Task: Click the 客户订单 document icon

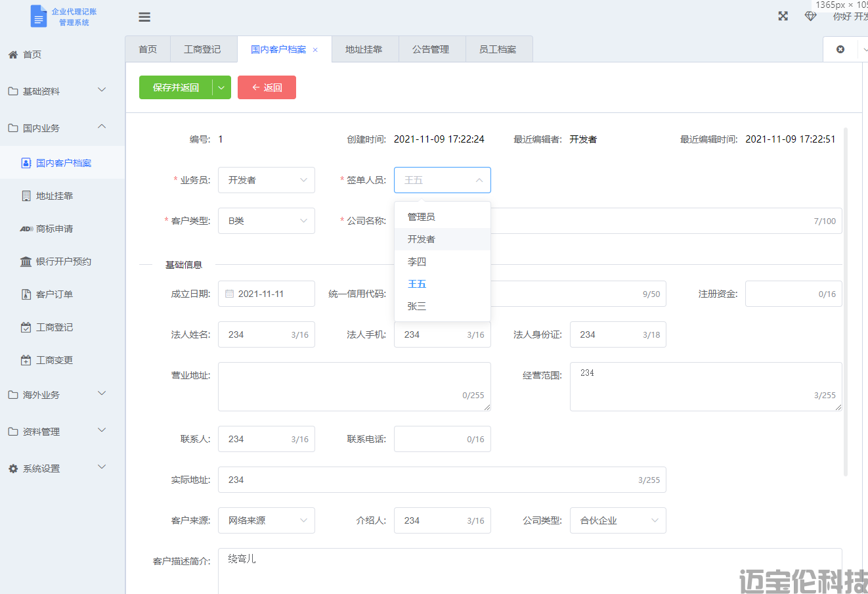Action: 26,294
